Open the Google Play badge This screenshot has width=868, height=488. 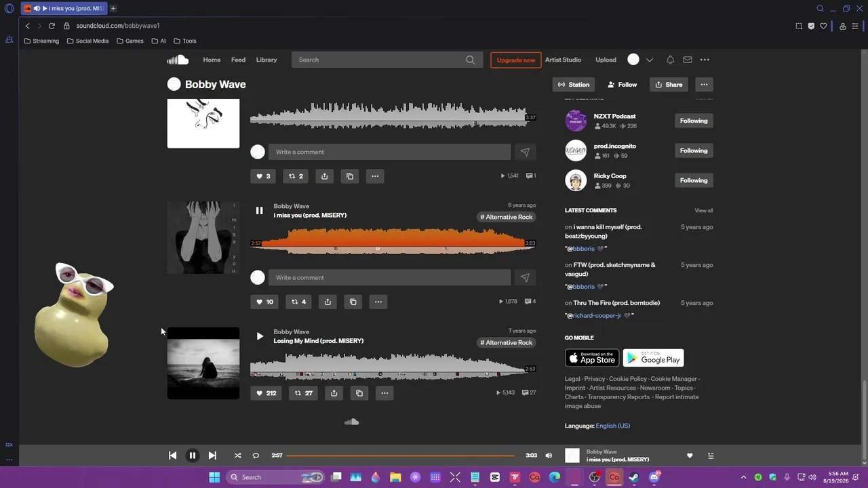pyautogui.click(x=653, y=358)
